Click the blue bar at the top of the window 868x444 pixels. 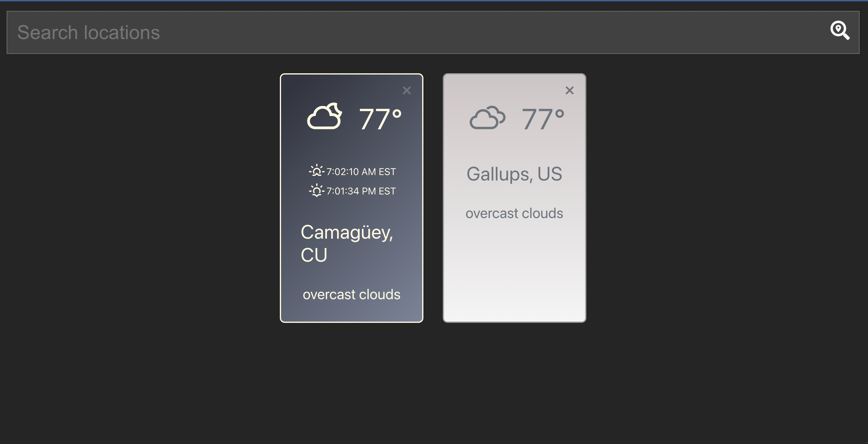[434, 1]
